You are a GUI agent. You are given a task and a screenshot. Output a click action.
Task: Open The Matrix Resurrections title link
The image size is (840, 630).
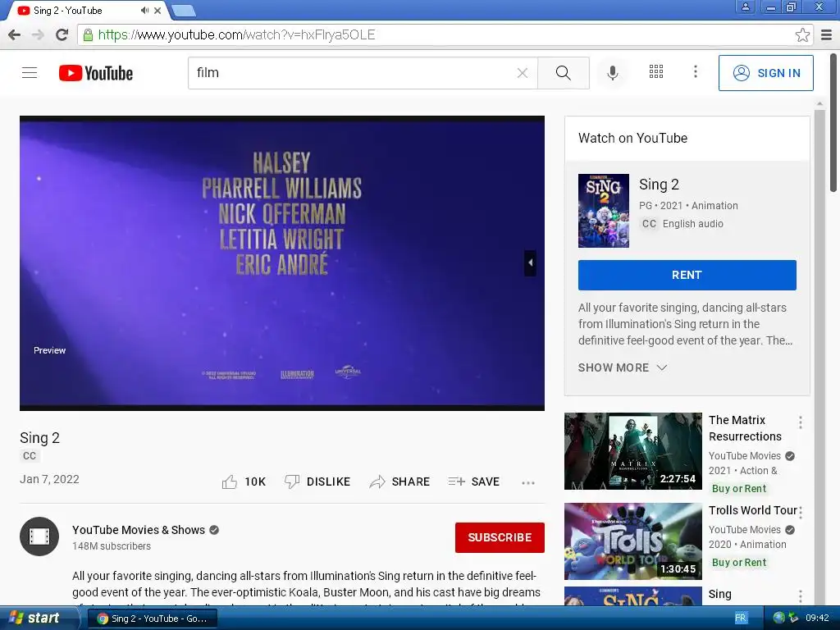click(x=745, y=428)
